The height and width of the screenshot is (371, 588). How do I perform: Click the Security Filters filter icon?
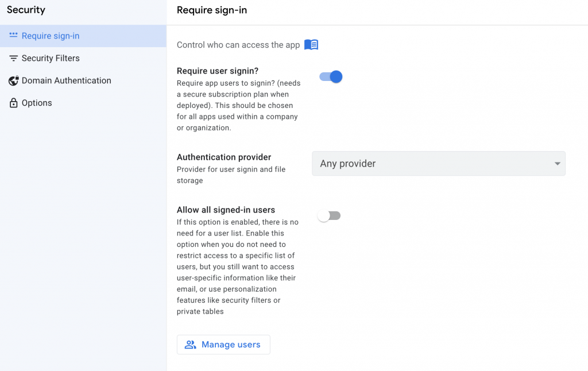tap(13, 58)
